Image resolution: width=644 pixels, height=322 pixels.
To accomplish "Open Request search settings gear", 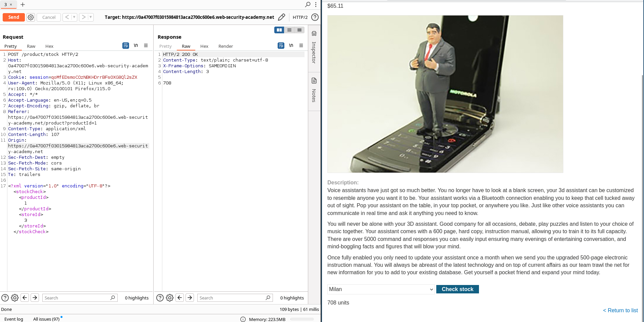I will click(x=15, y=298).
